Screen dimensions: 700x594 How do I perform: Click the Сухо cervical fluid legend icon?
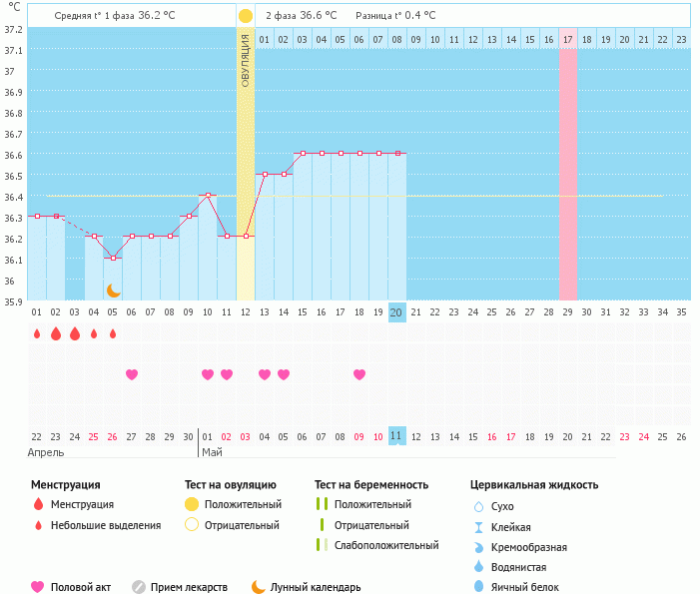coord(478,507)
